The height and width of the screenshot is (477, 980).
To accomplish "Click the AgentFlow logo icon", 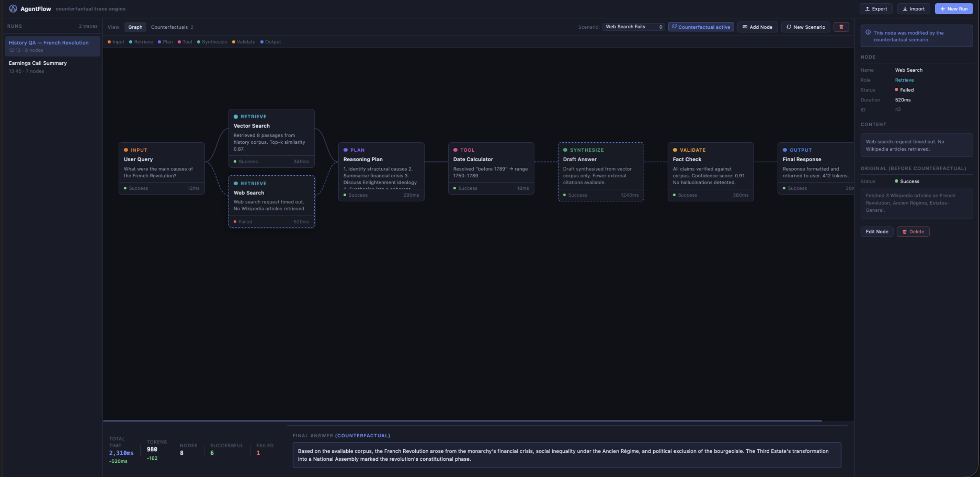I will coord(13,8).
